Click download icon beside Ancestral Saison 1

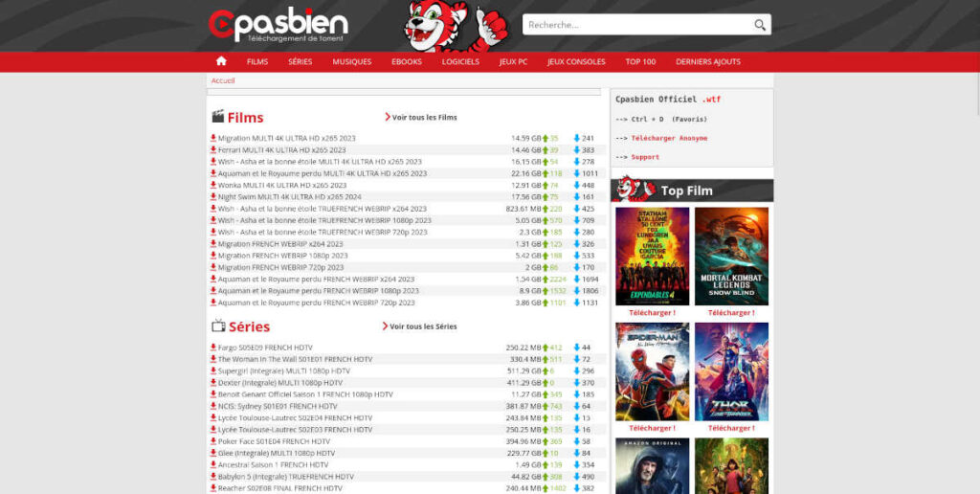pyautogui.click(x=213, y=464)
